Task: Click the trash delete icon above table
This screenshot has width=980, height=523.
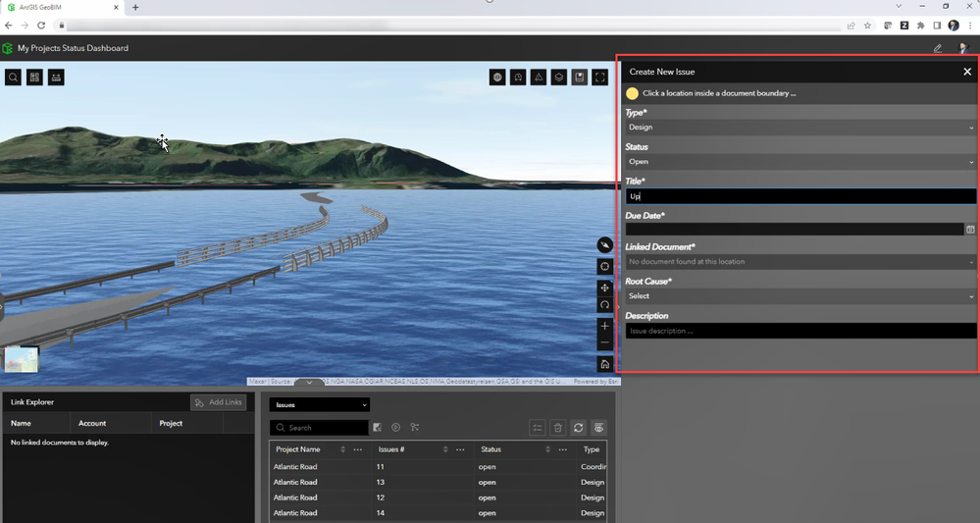Action: pos(557,428)
